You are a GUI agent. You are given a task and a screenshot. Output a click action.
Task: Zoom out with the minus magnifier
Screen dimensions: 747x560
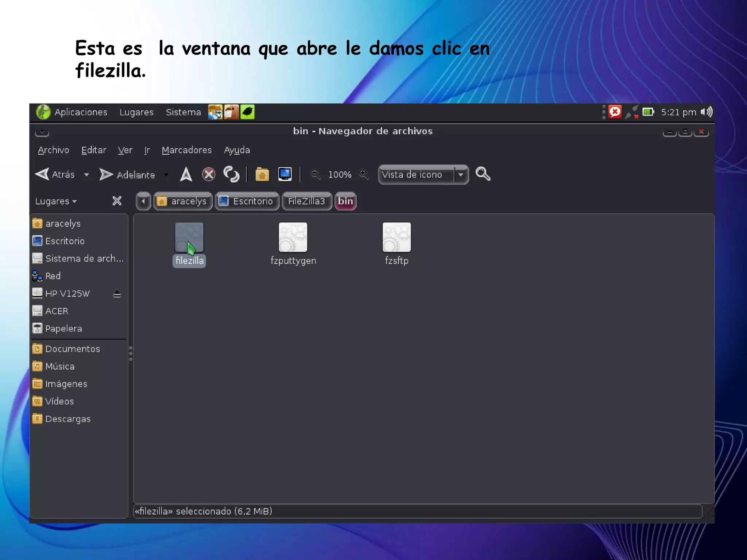[x=316, y=174]
